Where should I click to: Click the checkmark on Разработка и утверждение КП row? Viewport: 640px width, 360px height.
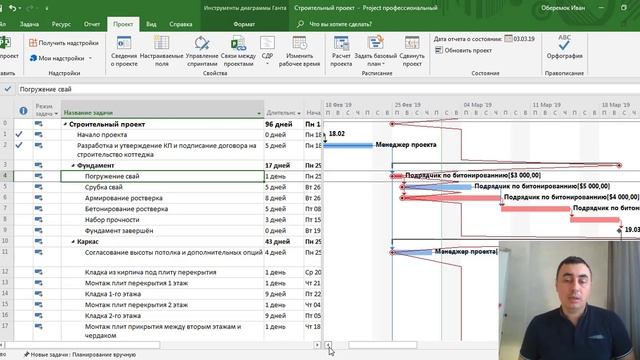[19, 145]
